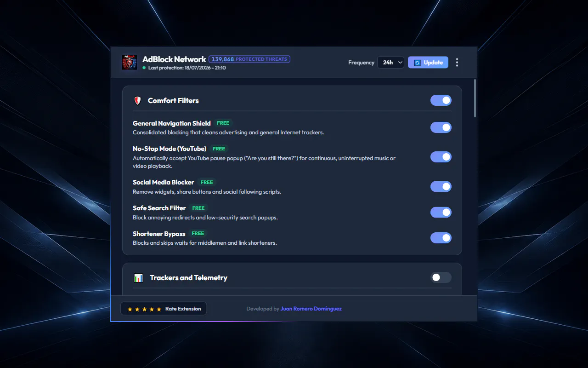Image resolution: width=588 pixels, height=368 pixels.
Task: Click the 'Last protection: 18/07/2026 - 21:10' text
Action: point(187,68)
